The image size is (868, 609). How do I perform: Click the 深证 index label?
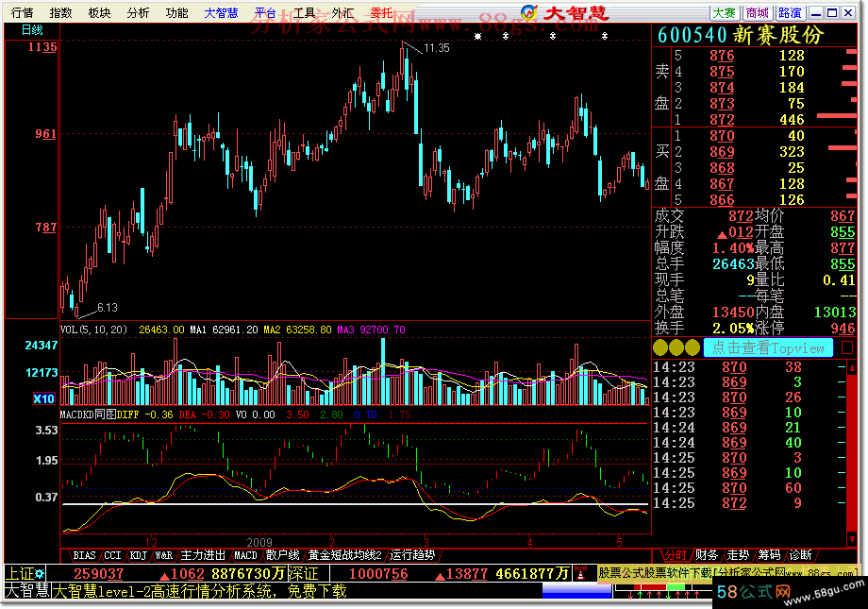304,573
